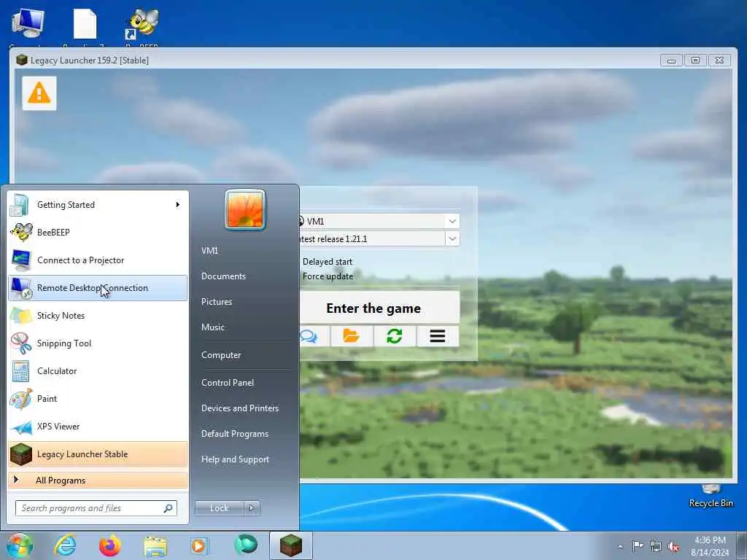Open Computer from Start menu right pane
The height and width of the screenshot is (560, 747).
tap(221, 355)
